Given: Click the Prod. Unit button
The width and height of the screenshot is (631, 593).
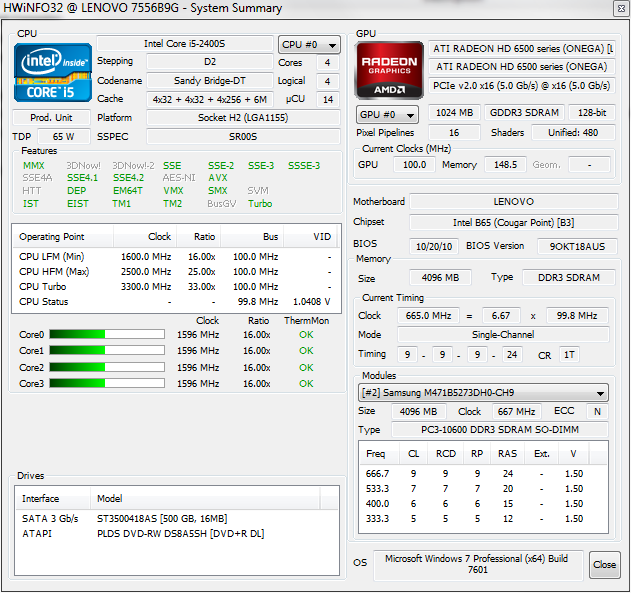Looking at the screenshot, I should coord(52,118).
